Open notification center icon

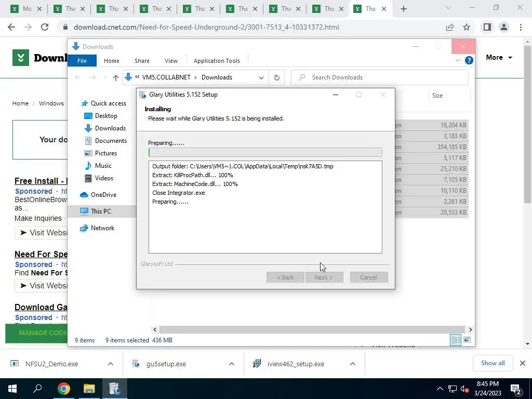[516, 389]
